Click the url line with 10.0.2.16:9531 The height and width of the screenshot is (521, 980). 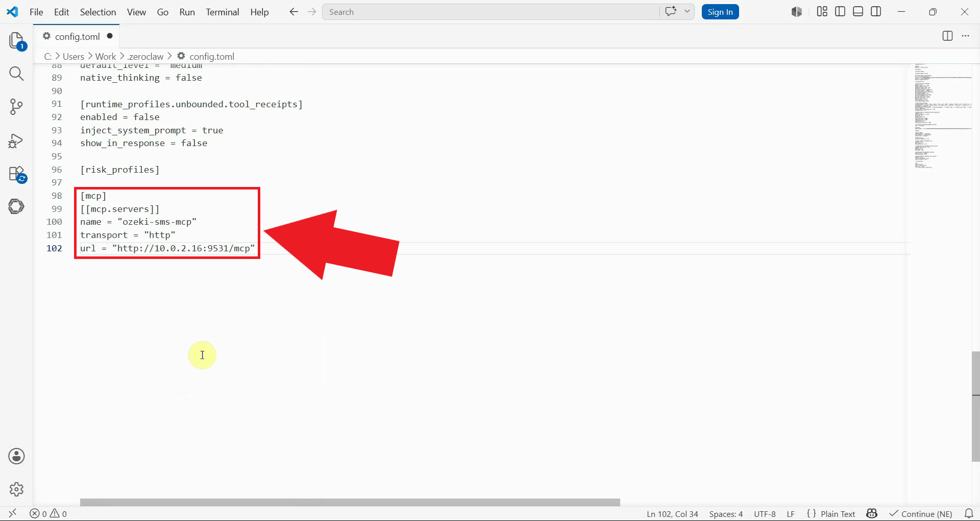click(167, 248)
